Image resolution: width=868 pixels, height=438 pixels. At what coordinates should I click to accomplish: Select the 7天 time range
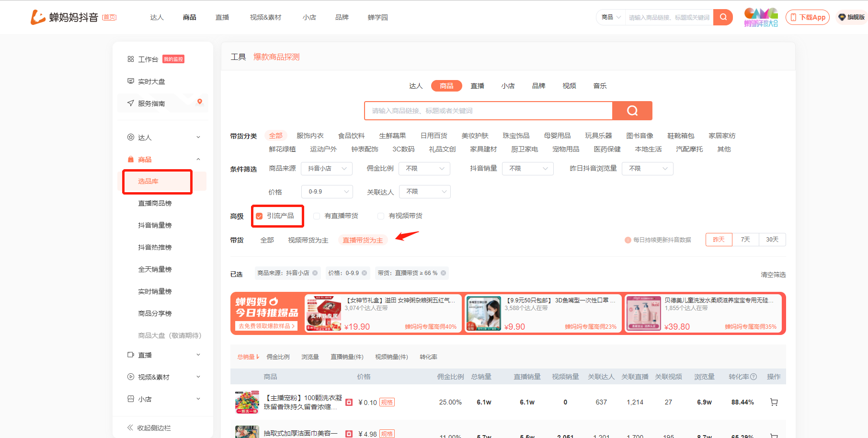(x=745, y=240)
